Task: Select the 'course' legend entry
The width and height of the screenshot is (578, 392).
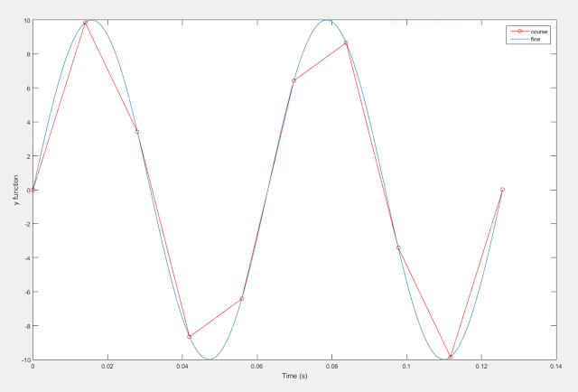Action: (538, 32)
